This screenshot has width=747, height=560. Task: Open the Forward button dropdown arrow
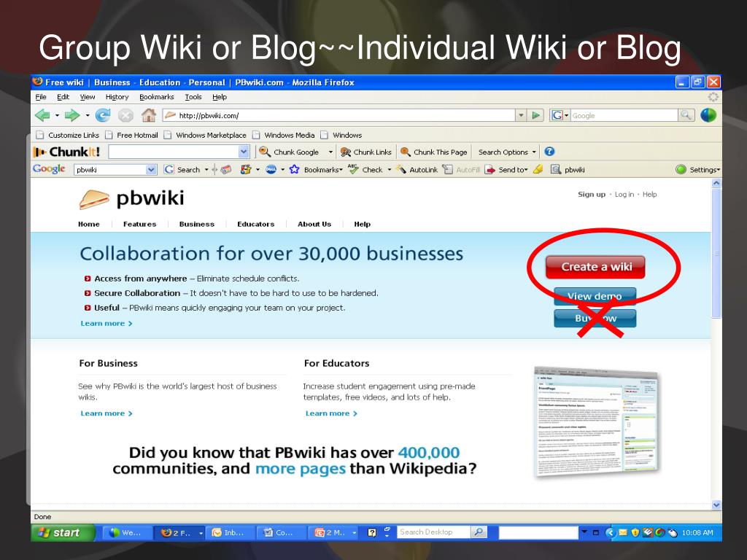88,115
